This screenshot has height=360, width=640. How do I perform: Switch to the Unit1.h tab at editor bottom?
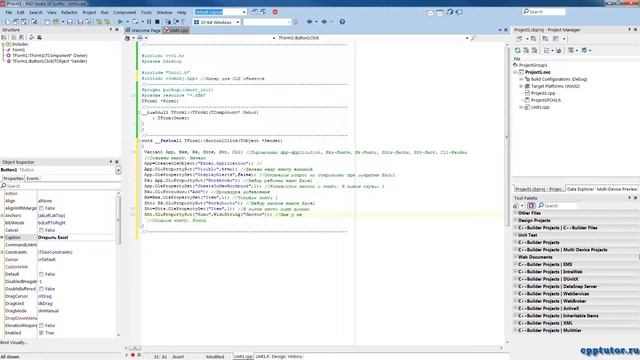tap(262, 356)
